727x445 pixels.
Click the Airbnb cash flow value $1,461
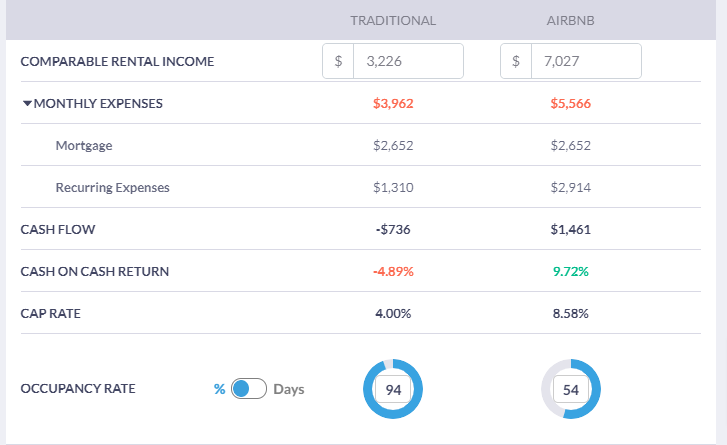[570, 229]
